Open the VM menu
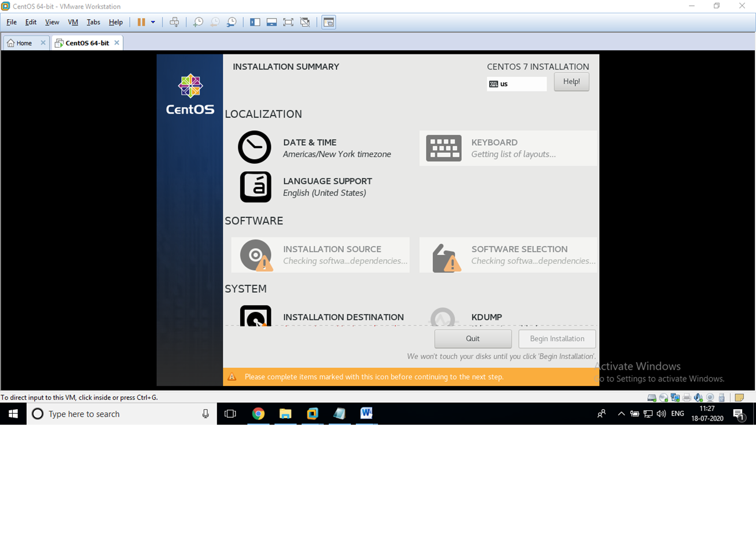Screen dimensions: 756x552 pyautogui.click(x=72, y=22)
